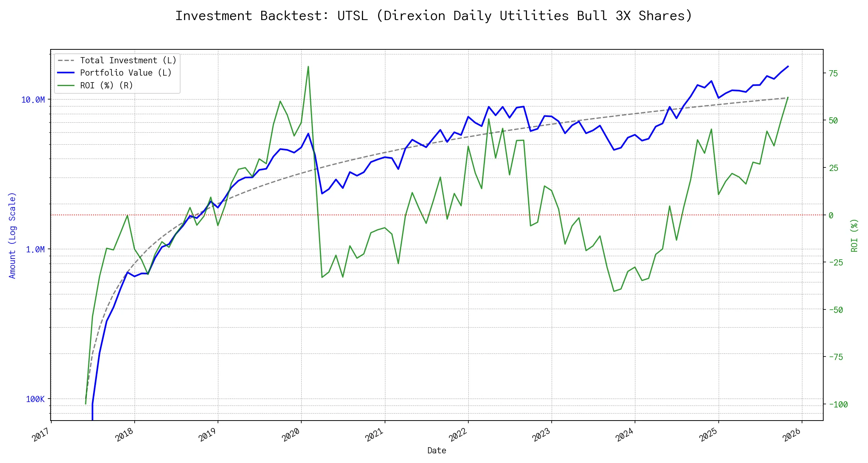
Task: Click the ROI (%) legend entry
Action: pos(106,85)
